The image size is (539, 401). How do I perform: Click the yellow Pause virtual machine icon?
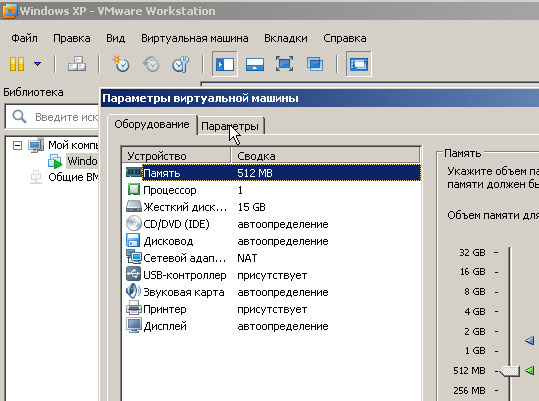pos(17,64)
